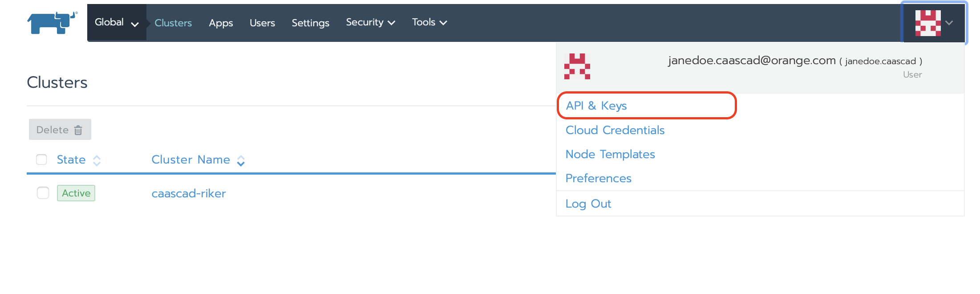Click the State column sort arrows
The image size is (980, 294).
(97, 160)
